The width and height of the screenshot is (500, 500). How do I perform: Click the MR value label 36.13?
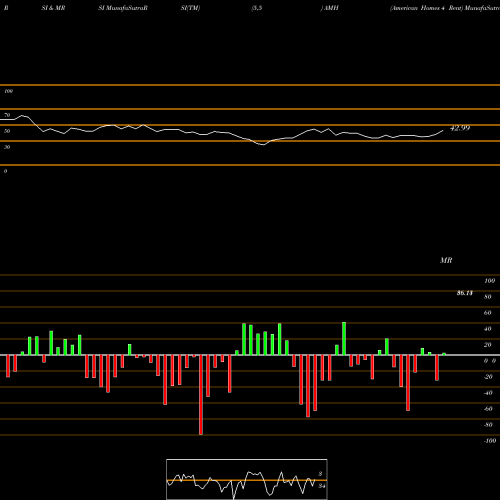click(x=465, y=293)
